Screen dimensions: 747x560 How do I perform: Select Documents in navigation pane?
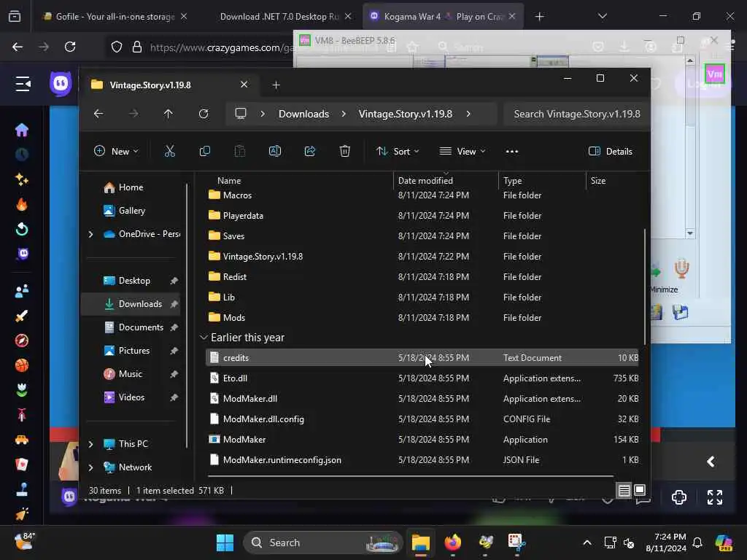click(141, 327)
